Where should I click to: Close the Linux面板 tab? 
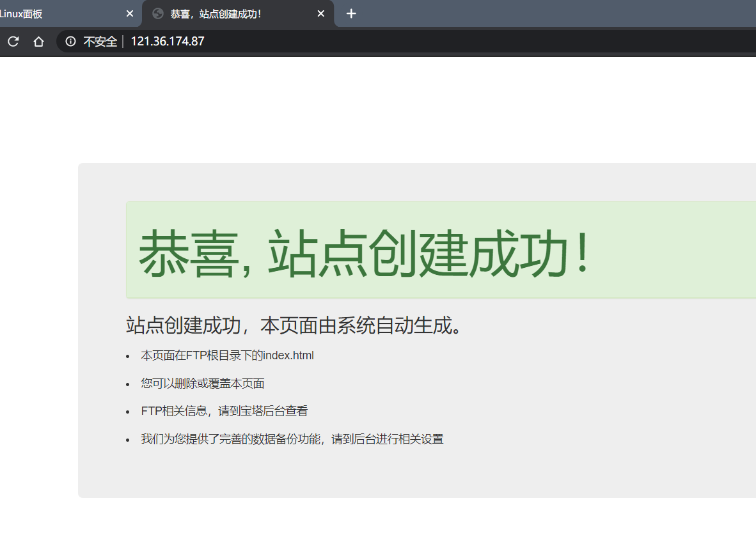(130, 13)
